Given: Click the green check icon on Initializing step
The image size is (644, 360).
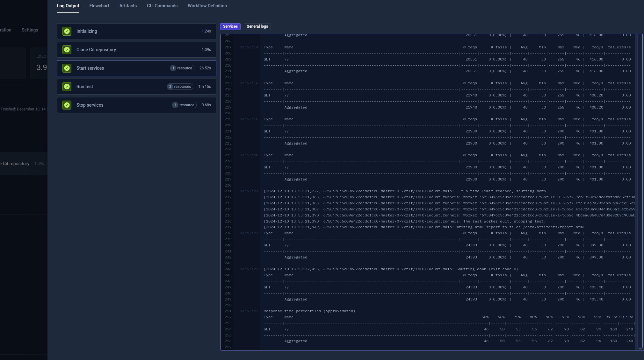Looking at the screenshot, I should [67, 31].
